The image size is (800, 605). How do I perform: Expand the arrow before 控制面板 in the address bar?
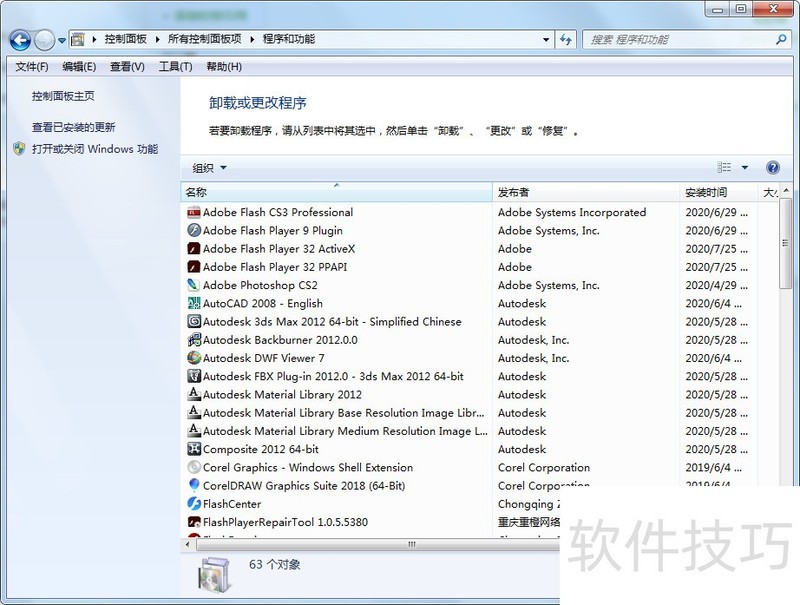click(x=94, y=39)
